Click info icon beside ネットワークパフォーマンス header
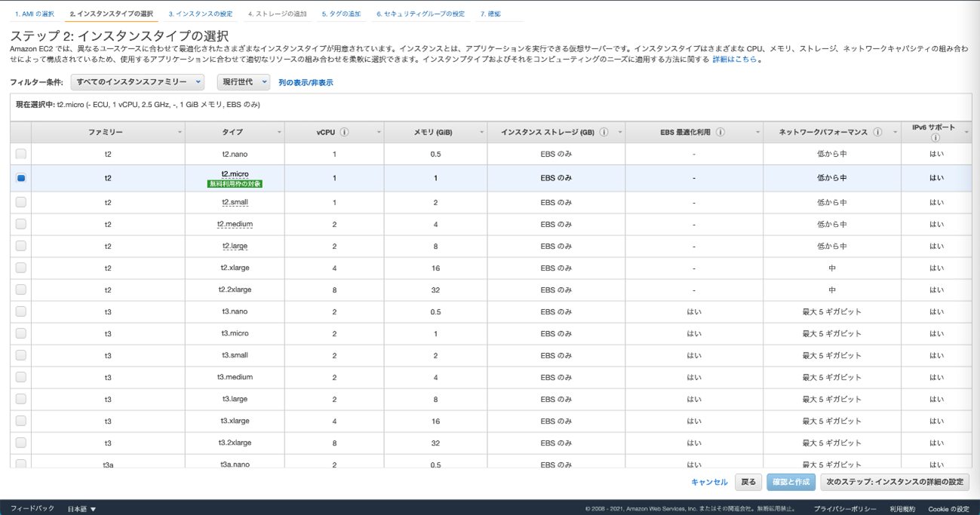Screen dimensions: 980x515 click(877, 132)
